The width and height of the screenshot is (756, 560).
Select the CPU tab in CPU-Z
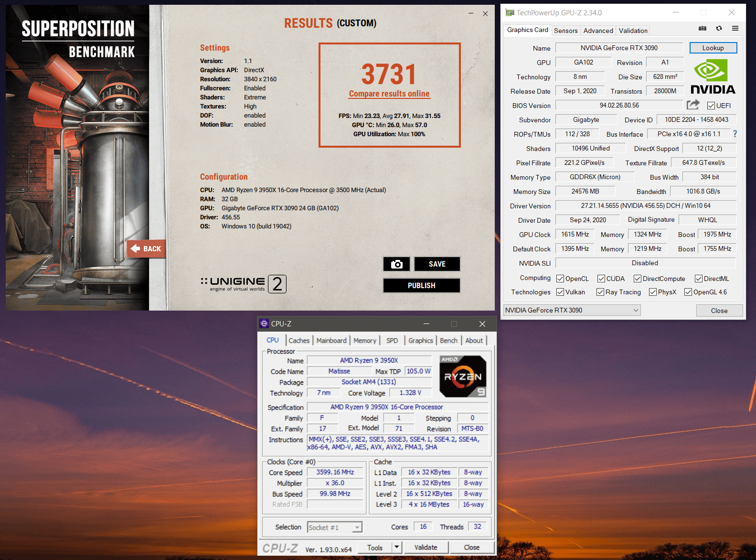273,340
